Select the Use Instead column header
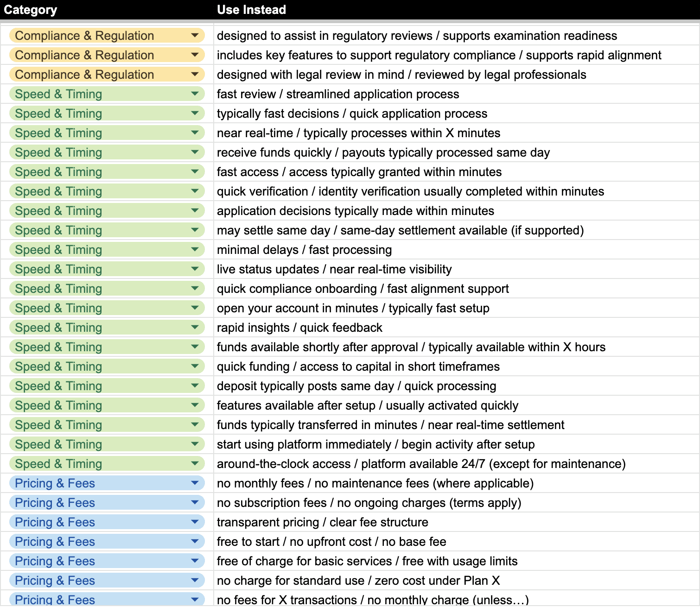The width and height of the screenshot is (700, 607). tap(251, 9)
